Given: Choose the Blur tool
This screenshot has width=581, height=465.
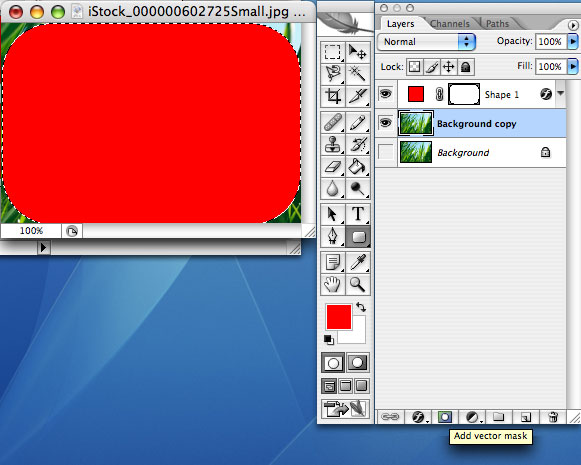Looking at the screenshot, I should (x=333, y=189).
